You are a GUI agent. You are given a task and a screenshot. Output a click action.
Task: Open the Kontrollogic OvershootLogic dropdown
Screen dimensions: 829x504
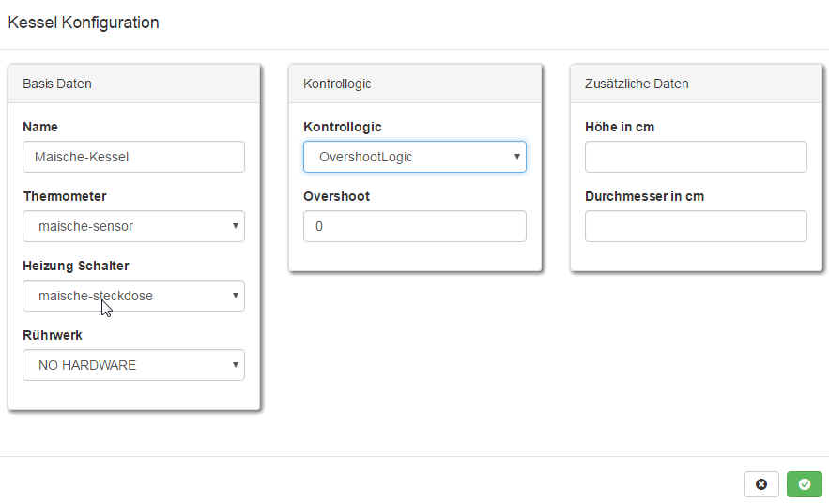pyautogui.click(x=414, y=157)
